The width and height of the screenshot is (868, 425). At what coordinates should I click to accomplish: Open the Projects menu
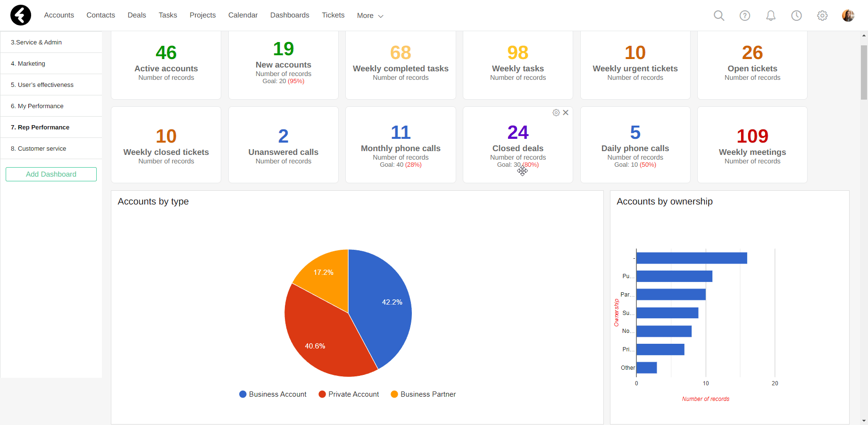click(202, 15)
